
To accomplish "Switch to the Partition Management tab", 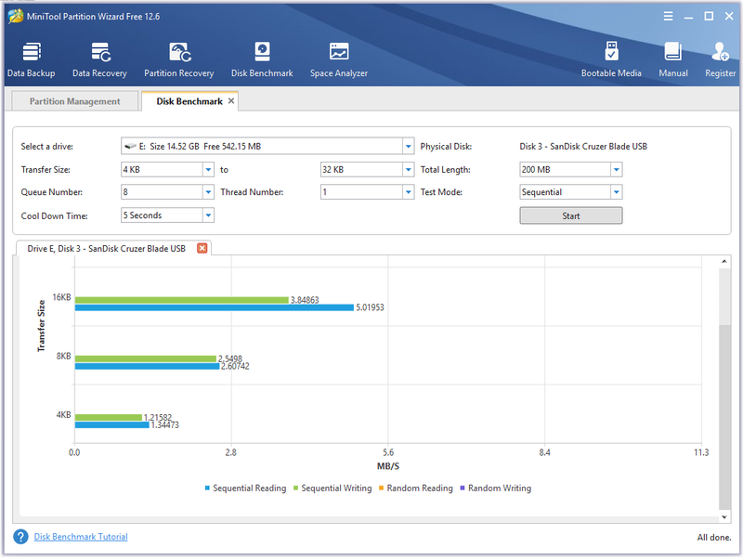I will pyautogui.click(x=74, y=101).
